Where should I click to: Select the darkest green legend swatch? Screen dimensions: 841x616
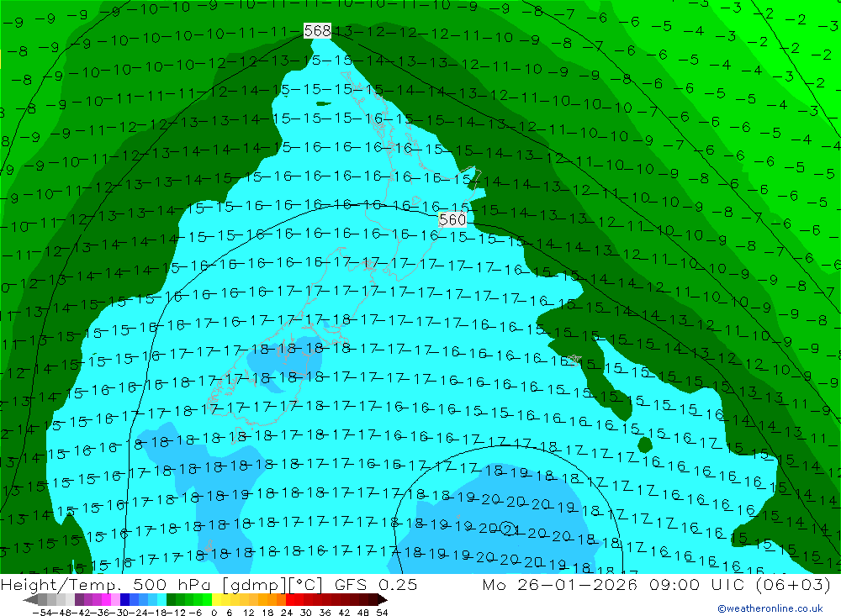pos(171,599)
